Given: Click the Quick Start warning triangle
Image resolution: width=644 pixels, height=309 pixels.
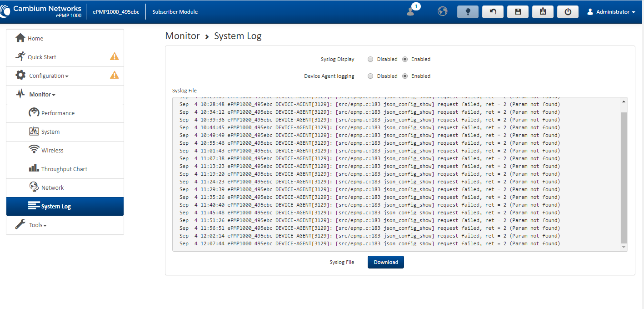Looking at the screenshot, I should coord(114,57).
